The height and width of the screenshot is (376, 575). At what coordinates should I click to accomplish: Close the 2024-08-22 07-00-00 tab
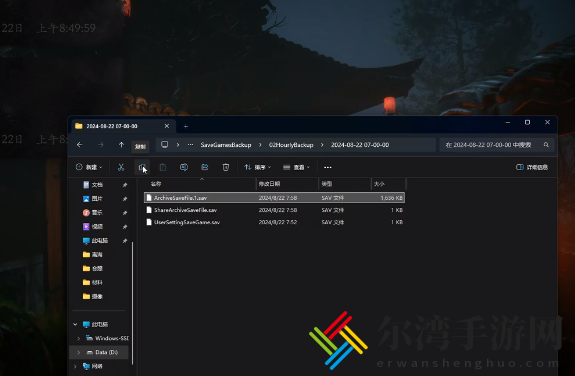pyautogui.click(x=167, y=126)
